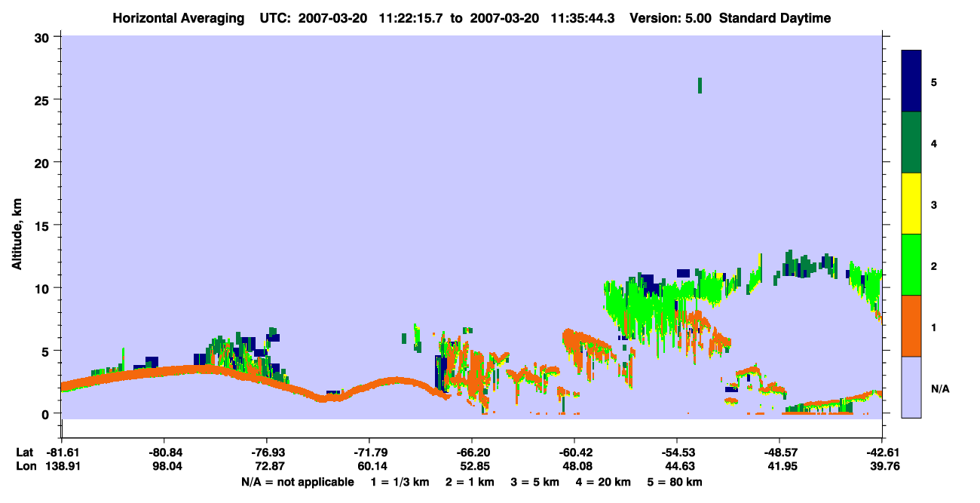The height and width of the screenshot is (503, 980).
Task: Click the y-axis tick label 15
Action: (x=44, y=225)
